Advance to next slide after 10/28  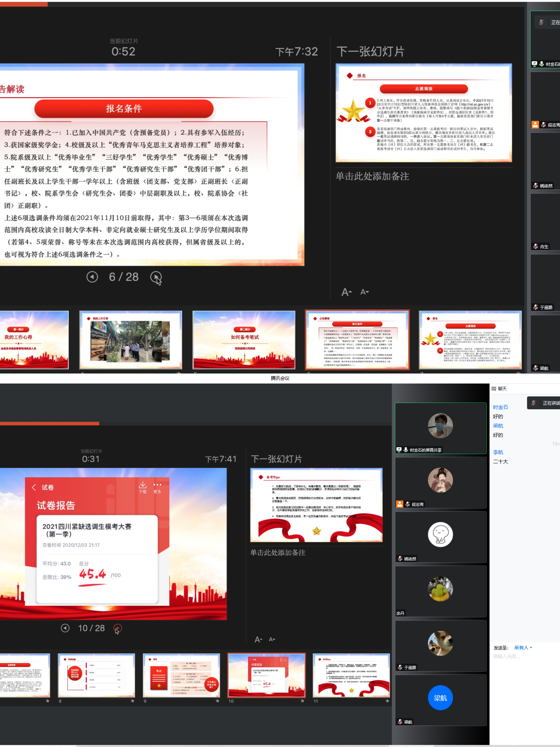pyautogui.click(x=117, y=628)
